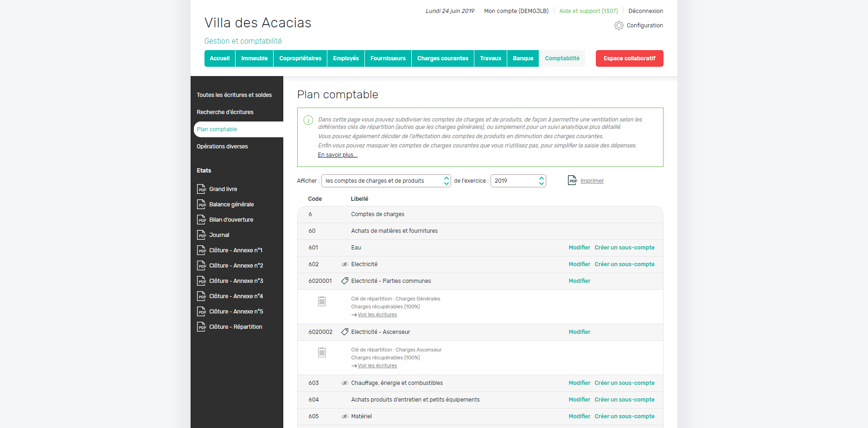This screenshot has height=428, width=868.
Task: Click tag icon beside Electricité - Ascenseur
Action: [345, 332]
